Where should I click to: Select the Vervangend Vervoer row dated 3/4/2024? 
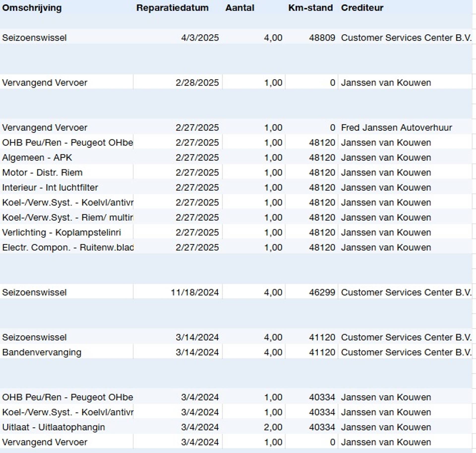tap(45, 442)
